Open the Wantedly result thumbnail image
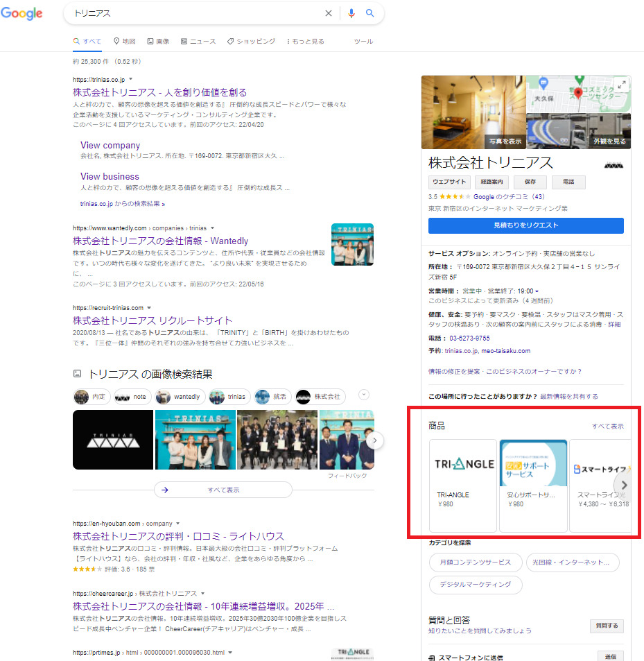 (x=353, y=245)
